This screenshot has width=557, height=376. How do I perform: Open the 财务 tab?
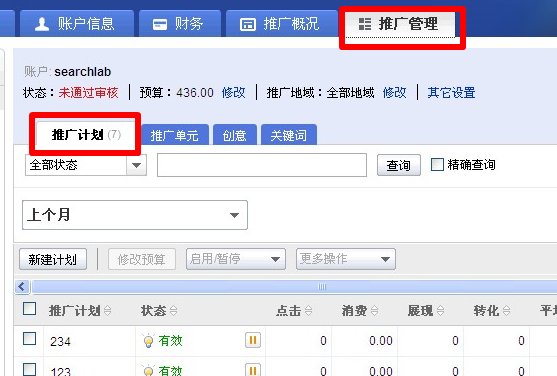tap(180, 23)
